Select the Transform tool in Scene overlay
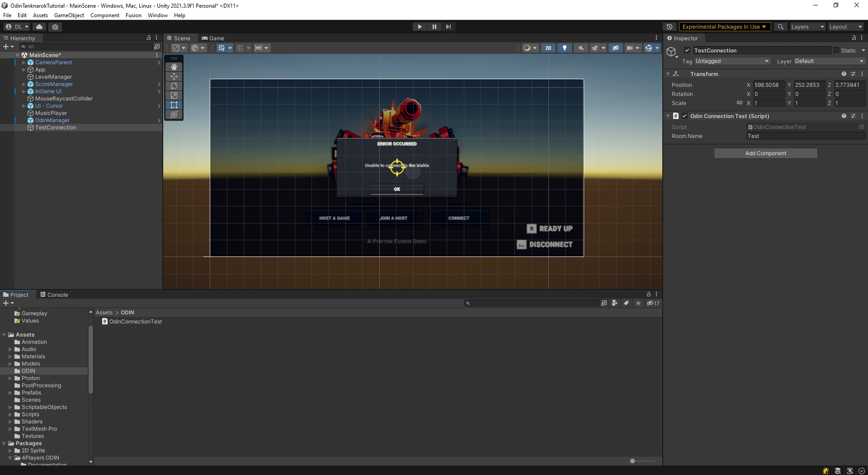Image resolution: width=868 pixels, height=475 pixels. tap(174, 114)
